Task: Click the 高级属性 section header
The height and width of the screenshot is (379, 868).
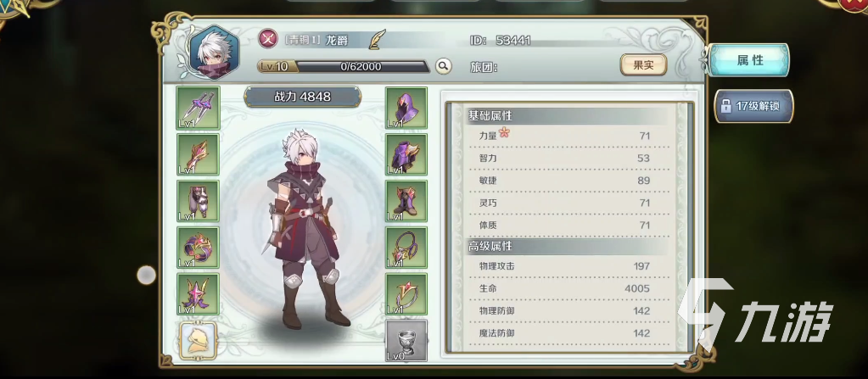Action: [568, 246]
